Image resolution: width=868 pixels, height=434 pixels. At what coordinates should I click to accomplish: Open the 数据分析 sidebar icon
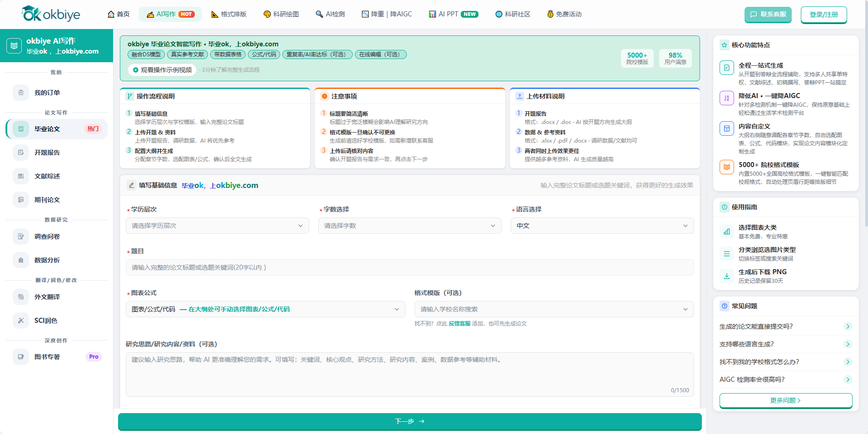[21, 260]
